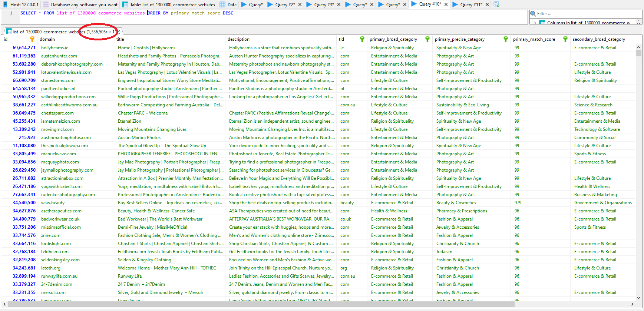Focus the Filter input field
Viewport: 644px width, 311px height.
586,14
